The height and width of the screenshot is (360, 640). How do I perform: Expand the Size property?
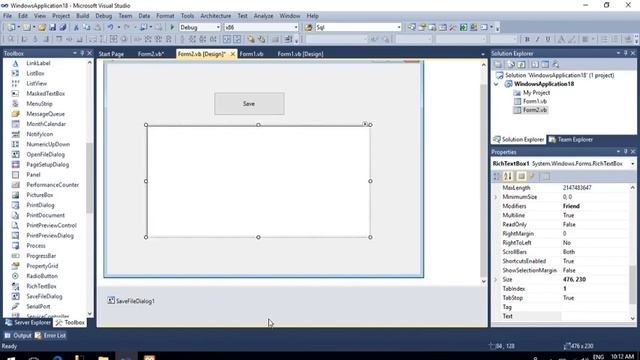coord(496,280)
